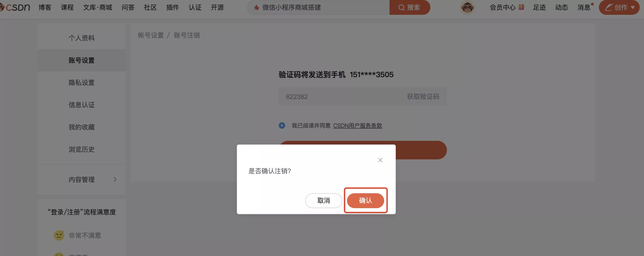Click the CSDN logo
644x256 pixels.
(15, 7)
